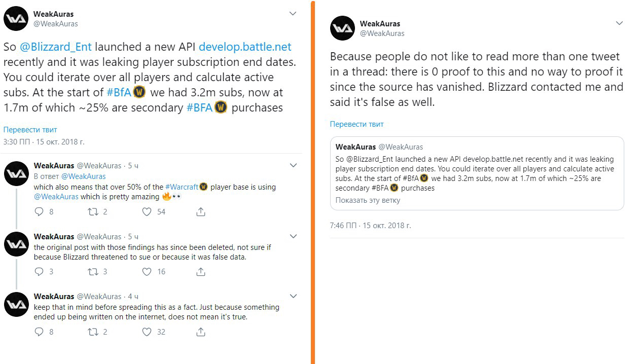This screenshot has height=364, width=641.
Task: Open chevron menu of first reply tweet
Action: (x=293, y=165)
